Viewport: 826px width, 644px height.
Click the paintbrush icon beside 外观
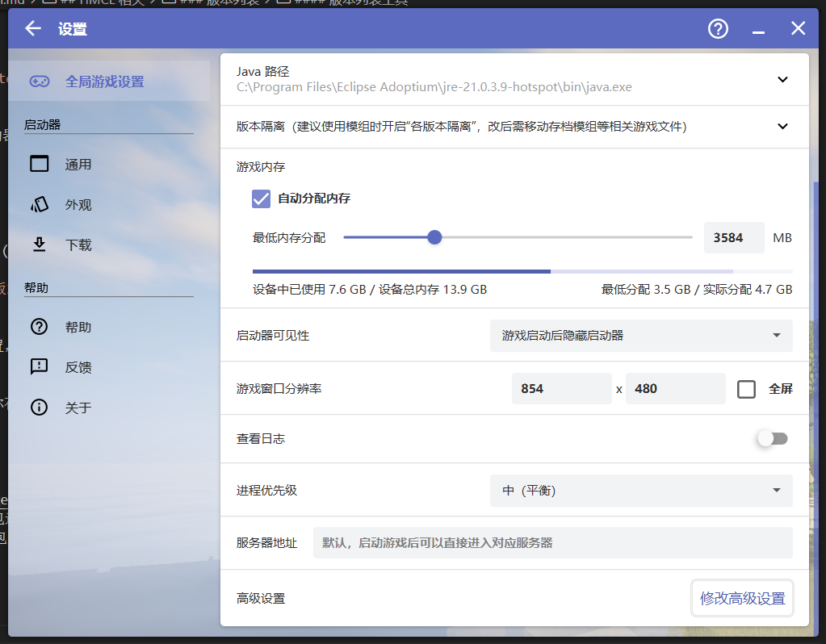[x=39, y=204]
